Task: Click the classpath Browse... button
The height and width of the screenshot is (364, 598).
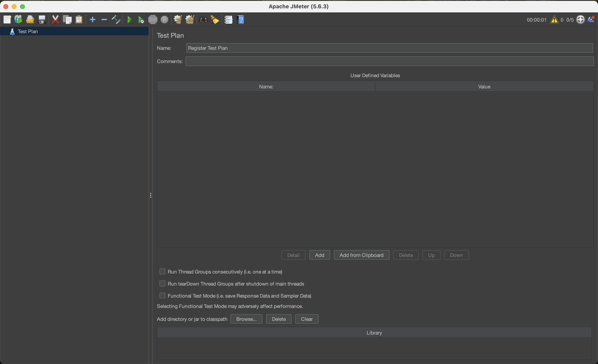Action: tap(246, 319)
